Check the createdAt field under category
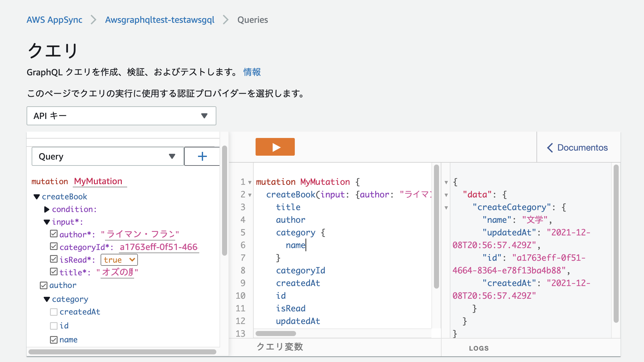644x362 pixels. click(54, 312)
